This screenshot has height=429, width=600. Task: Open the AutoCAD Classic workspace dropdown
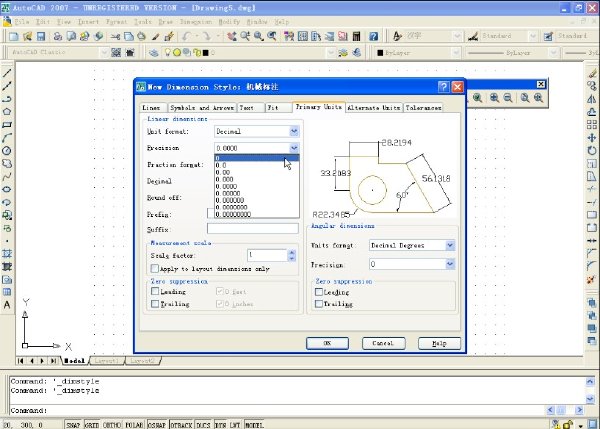[x=104, y=52]
